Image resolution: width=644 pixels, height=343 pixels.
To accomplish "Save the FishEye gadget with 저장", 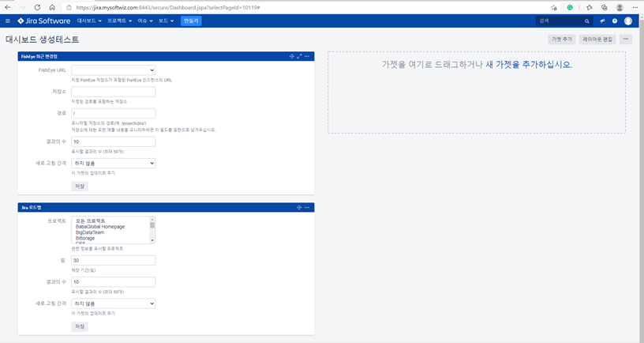I will [80, 187].
